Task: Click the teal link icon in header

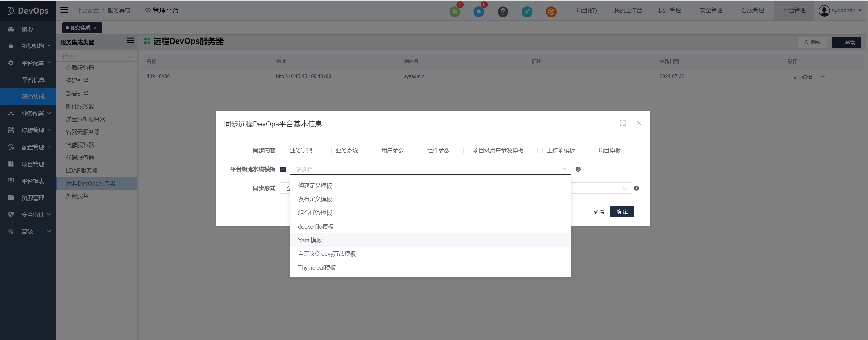Action: click(x=527, y=12)
